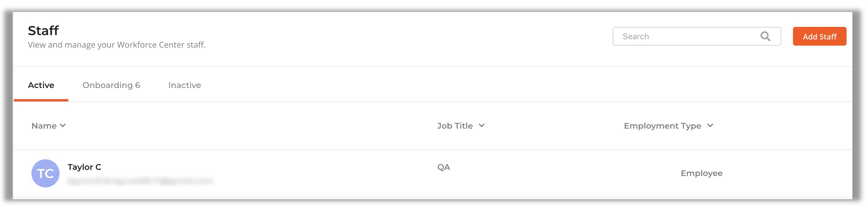Click the chevron next to Name
Viewport: 868px width, 210px height.
[63, 125]
